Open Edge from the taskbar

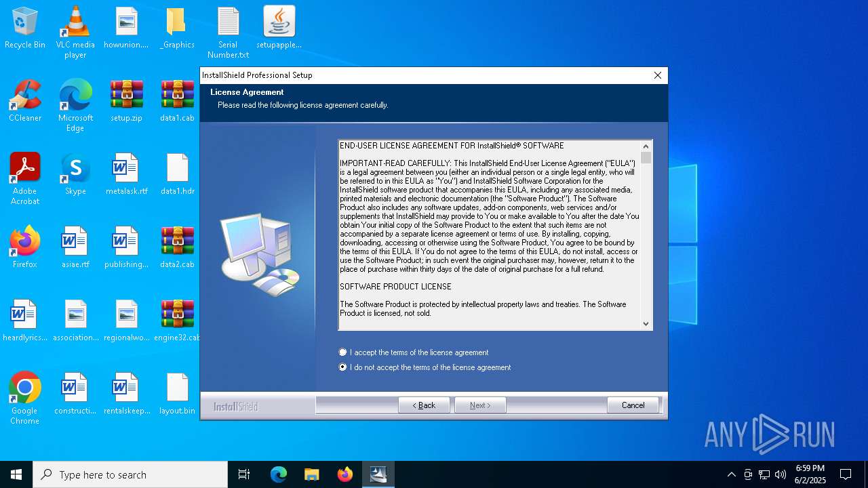(x=279, y=474)
